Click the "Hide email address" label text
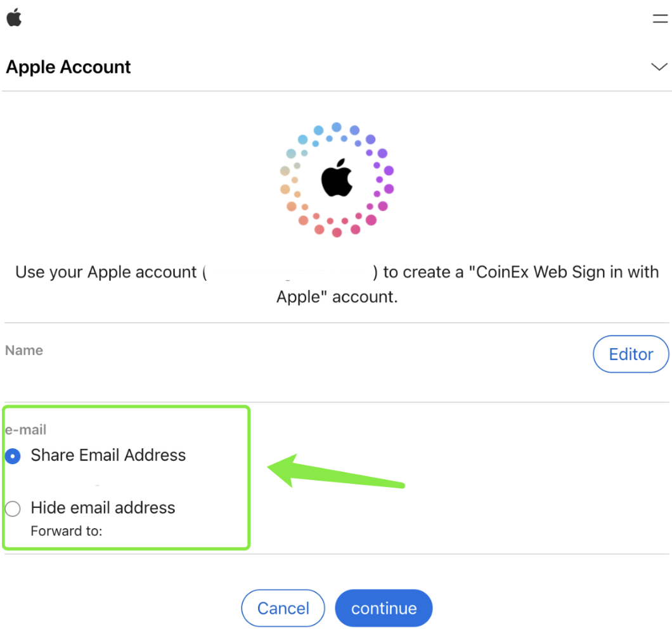Viewport: 672px width, 629px height. tap(103, 508)
